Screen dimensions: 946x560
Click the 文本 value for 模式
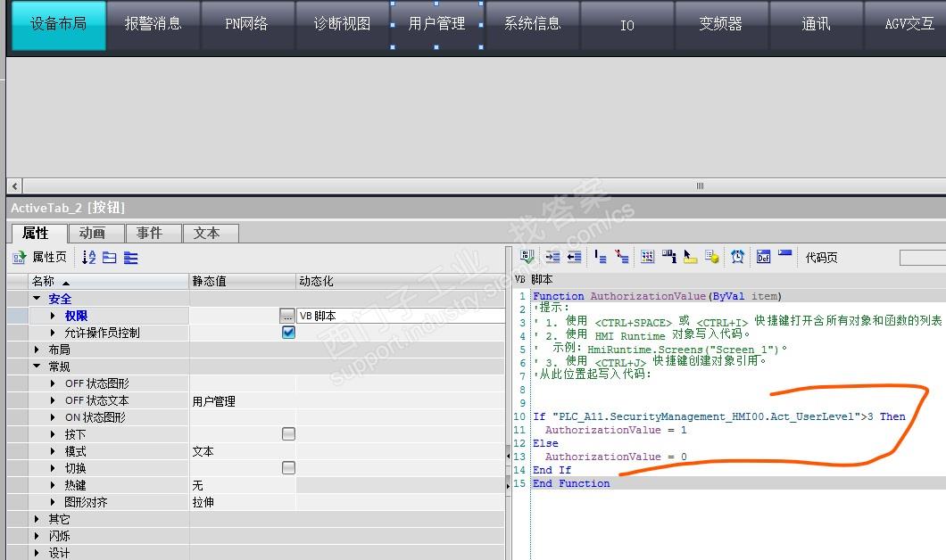pyautogui.click(x=243, y=451)
